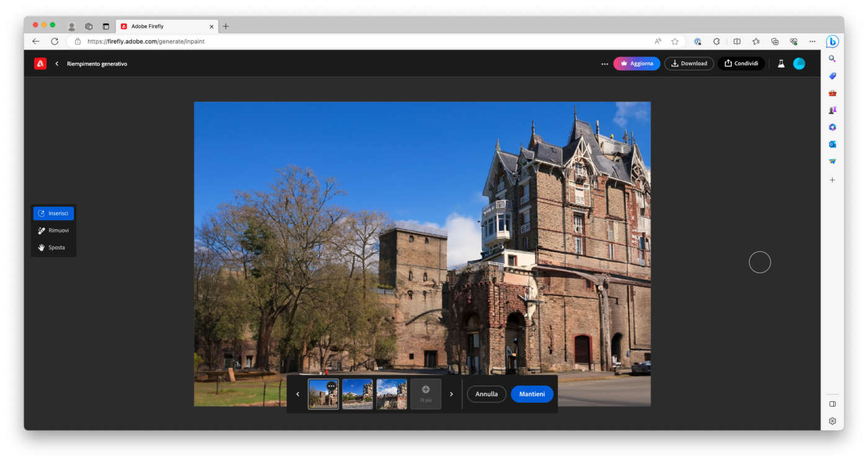Open the workspaces icon in the tab bar

pos(89,27)
